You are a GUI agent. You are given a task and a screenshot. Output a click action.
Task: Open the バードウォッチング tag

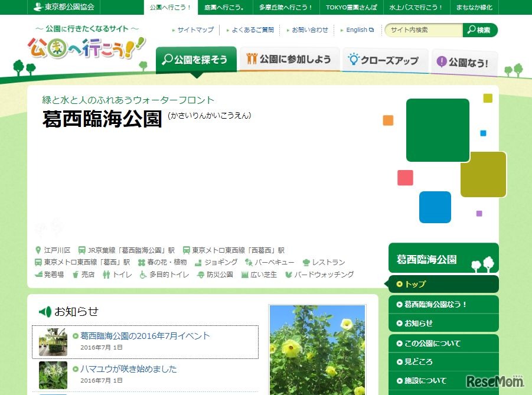point(324,274)
